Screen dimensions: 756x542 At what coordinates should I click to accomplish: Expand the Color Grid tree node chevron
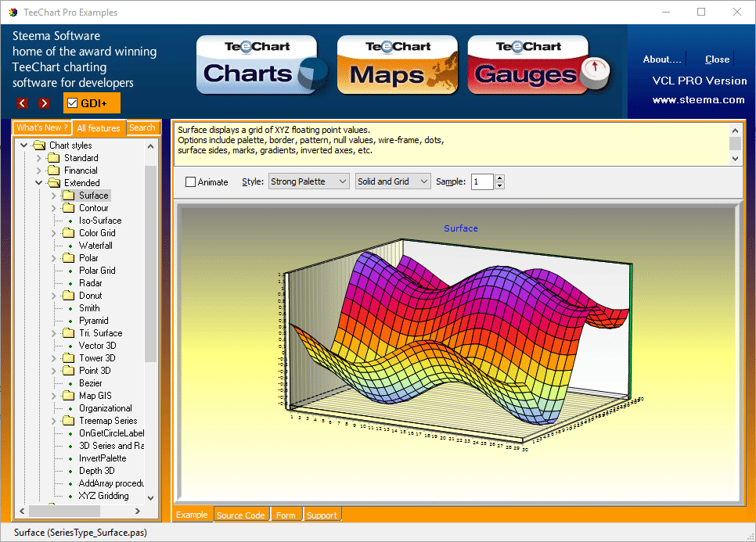coord(53,233)
